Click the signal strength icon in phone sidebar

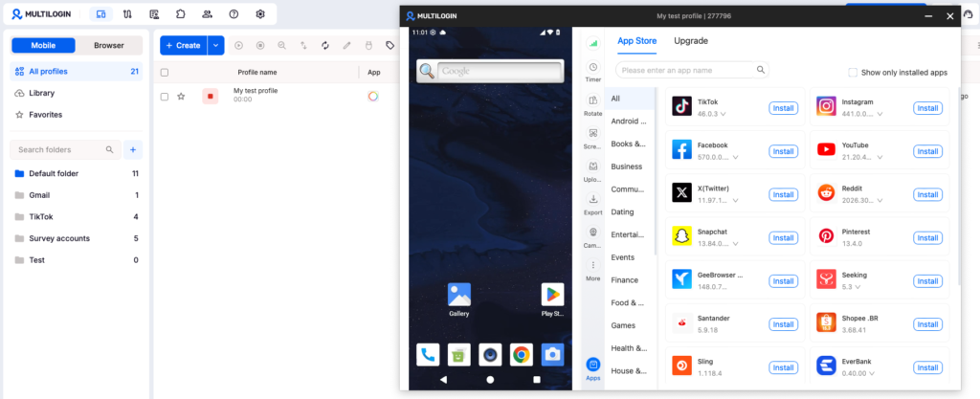(593, 44)
